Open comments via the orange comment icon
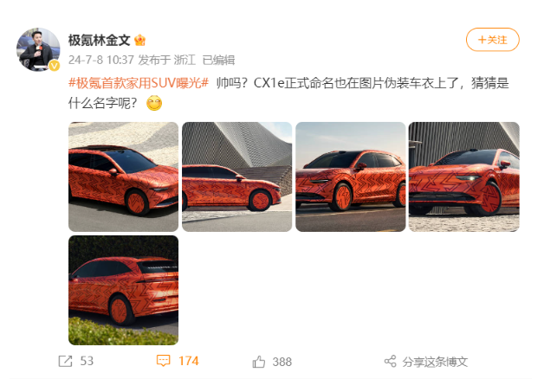 [x=164, y=361]
